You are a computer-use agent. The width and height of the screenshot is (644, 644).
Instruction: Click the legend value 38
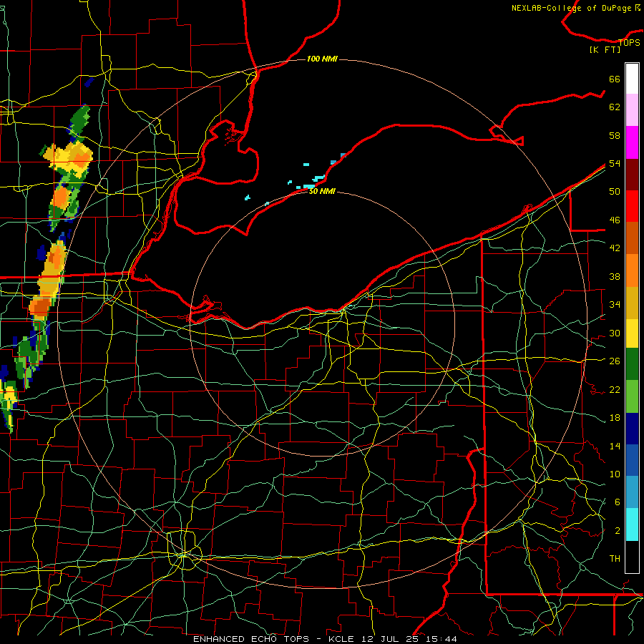[x=615, y=277]
